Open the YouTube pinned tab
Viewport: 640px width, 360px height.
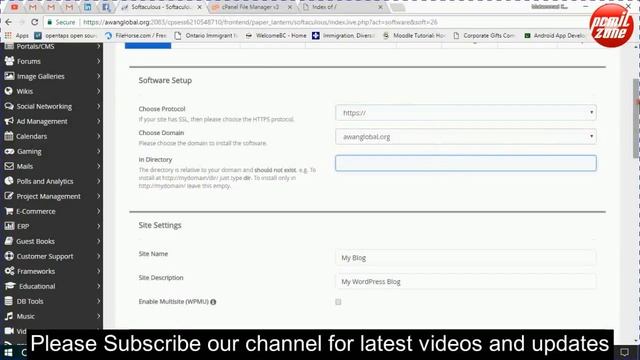(14, 7)
